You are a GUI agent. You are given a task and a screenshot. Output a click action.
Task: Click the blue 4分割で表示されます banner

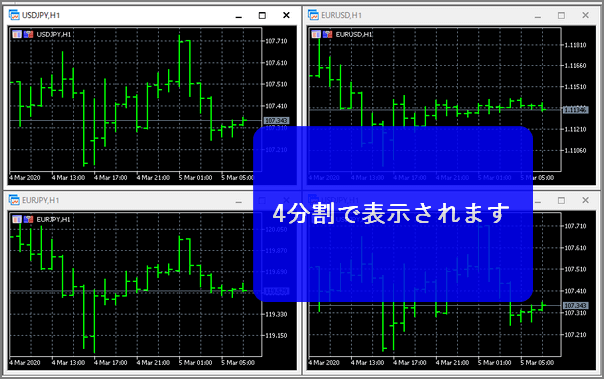click(x=393, y=214)
